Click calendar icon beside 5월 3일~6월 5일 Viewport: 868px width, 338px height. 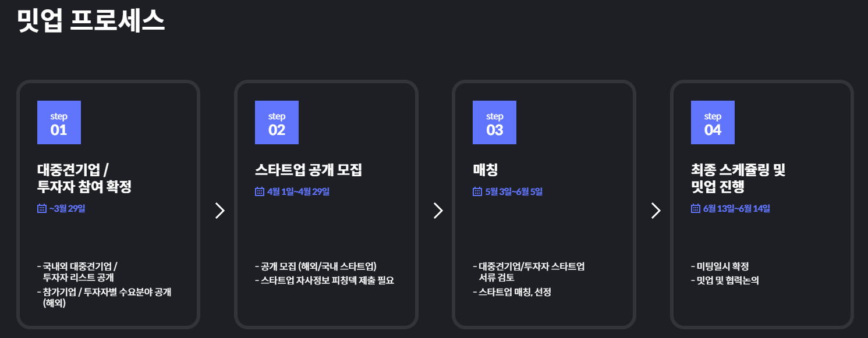[477, 191]
